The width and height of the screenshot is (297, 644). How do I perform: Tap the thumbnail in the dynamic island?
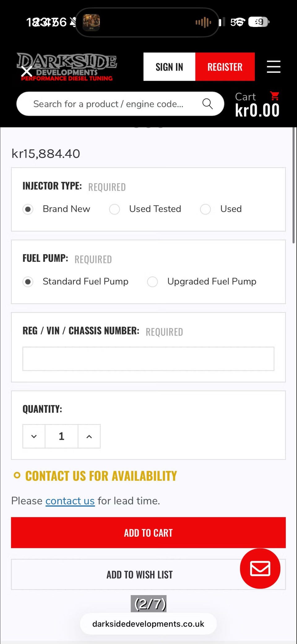point(91,22)
